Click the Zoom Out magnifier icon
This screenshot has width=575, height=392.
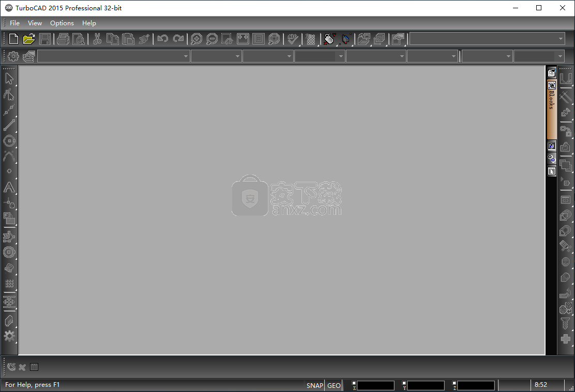211,39
